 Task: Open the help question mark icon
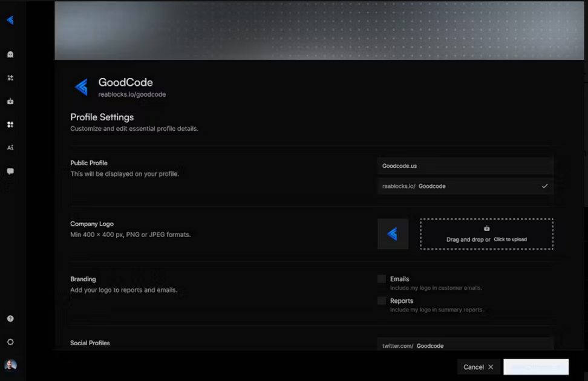point(10,318)
